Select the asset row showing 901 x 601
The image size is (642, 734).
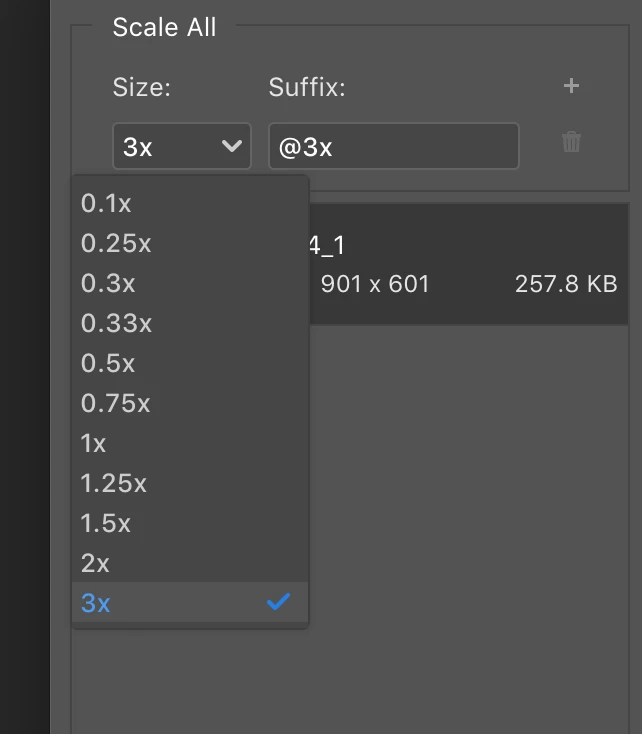coord(469,264)
